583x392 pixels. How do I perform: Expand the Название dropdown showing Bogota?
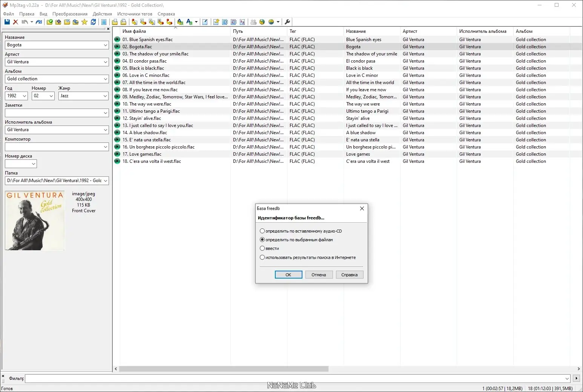point(105,45)
